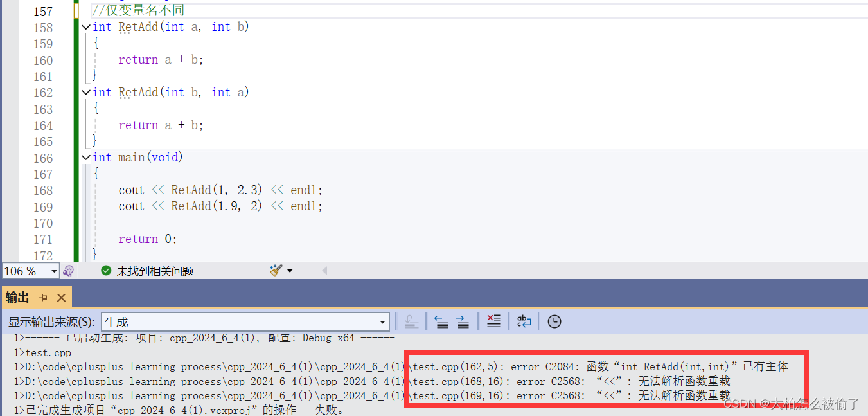Collapse the main function on line 166

coord(86,158)
